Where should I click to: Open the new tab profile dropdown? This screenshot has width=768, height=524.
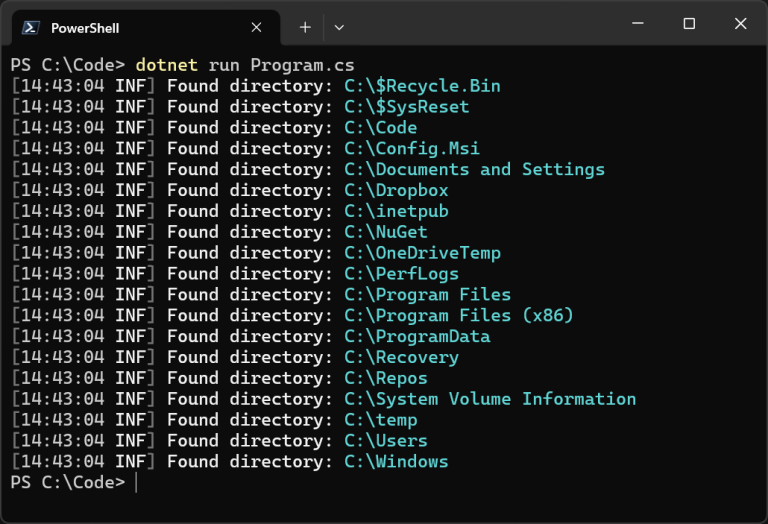339,27
